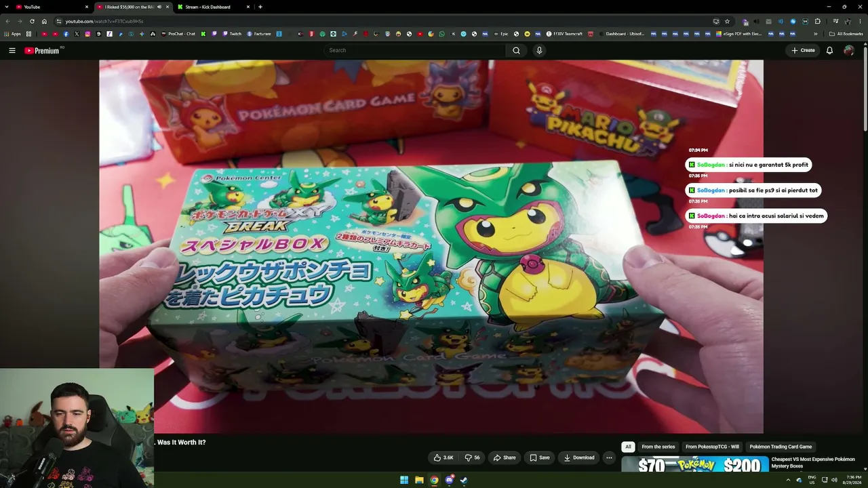Open Steam from the taskbar
868x488 pixels.
tap(464, 480)
